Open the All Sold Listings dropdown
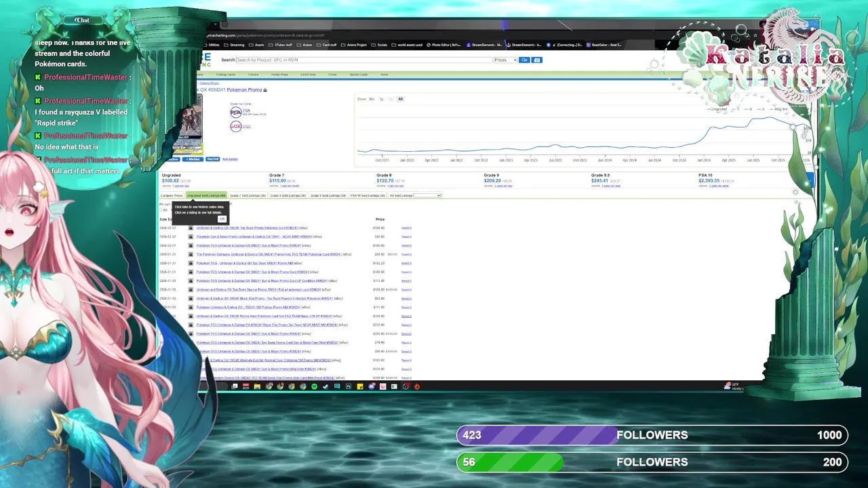868x488 pixels. pos(427,195)
